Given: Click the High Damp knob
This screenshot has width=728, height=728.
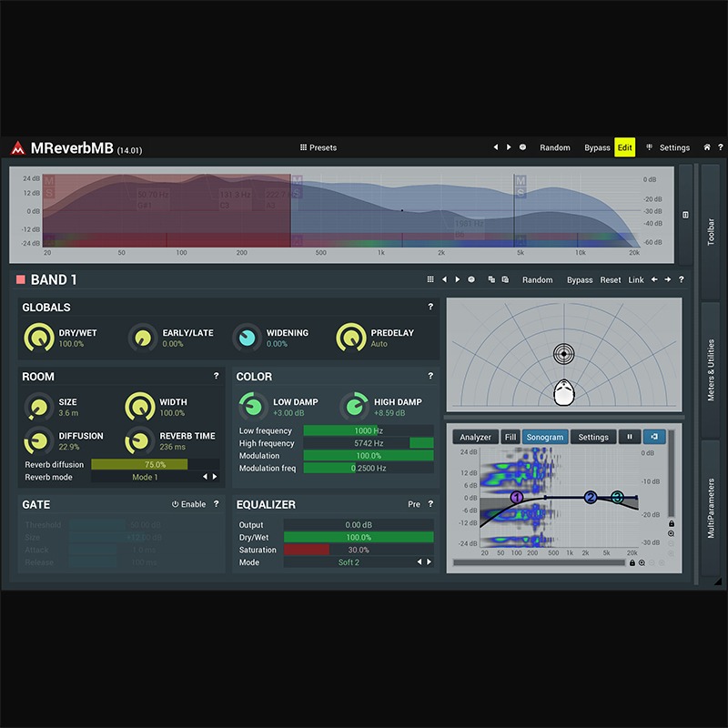Looking at the screenshot, I should coord(355,406).
